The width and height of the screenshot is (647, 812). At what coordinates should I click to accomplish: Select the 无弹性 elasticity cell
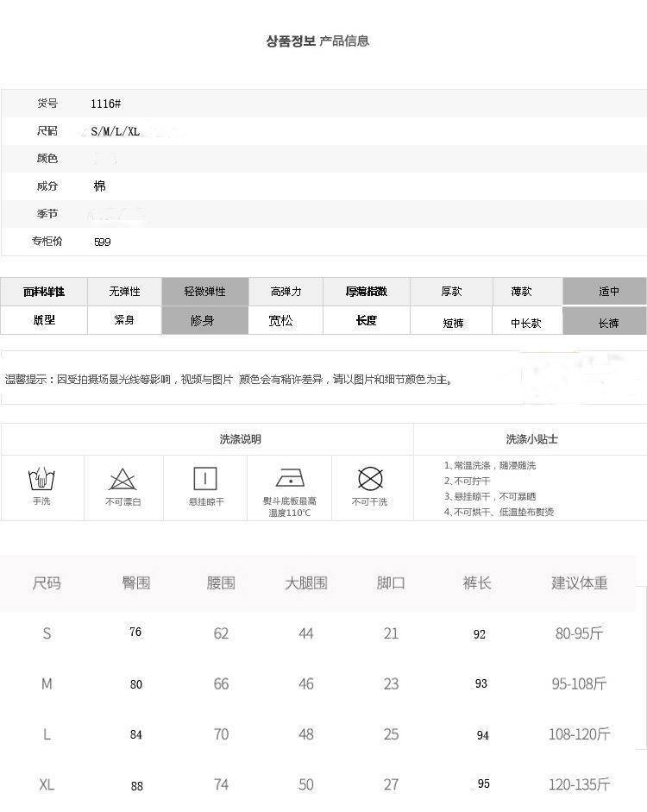(125, 292)
